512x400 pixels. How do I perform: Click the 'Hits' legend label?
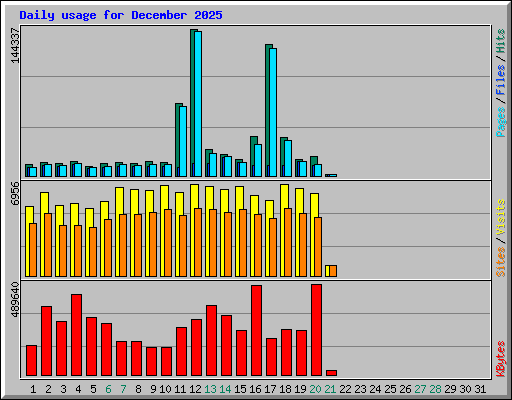[x=501, y=41]
